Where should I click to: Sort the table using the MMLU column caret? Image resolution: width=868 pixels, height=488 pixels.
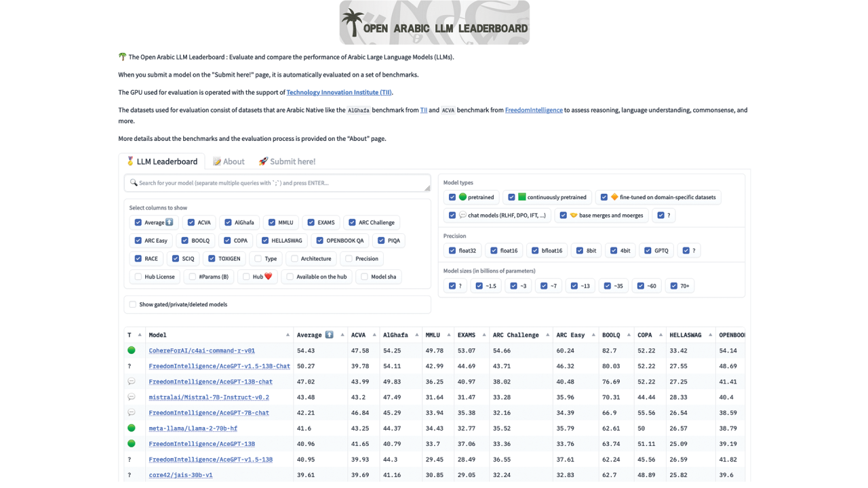[449, 335]
